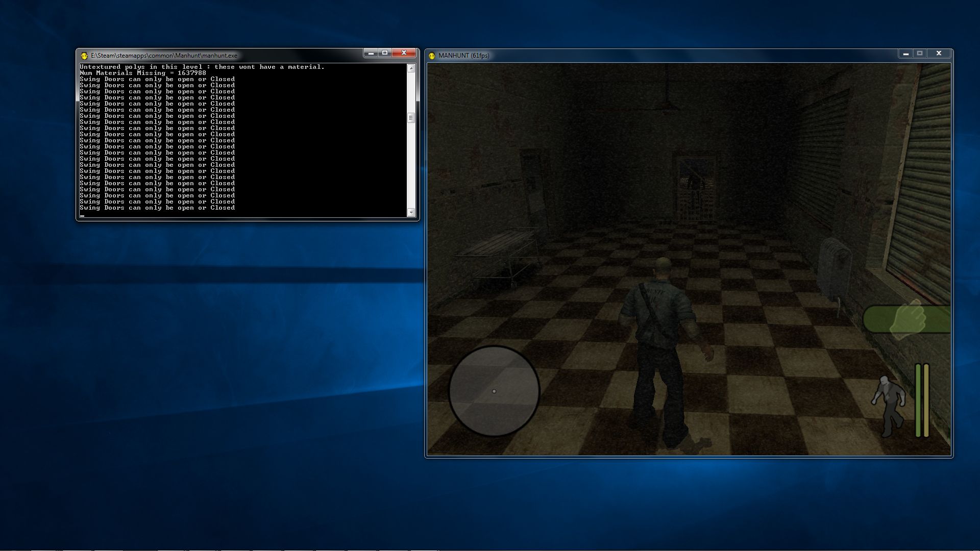Image resolution: width=980 pixels, height=551 pixels.
Task: Click "Num Materials Missing" console line
Action: coord(143,73)
